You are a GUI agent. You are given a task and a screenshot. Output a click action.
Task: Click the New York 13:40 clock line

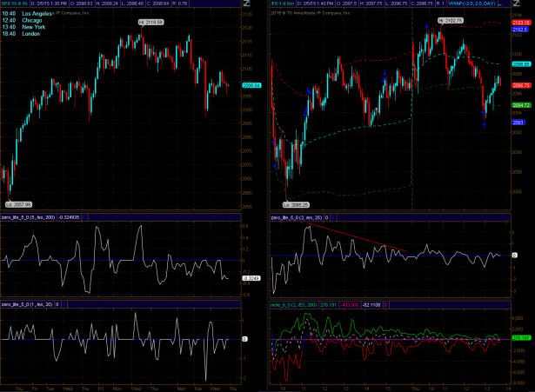click(23, 27)
